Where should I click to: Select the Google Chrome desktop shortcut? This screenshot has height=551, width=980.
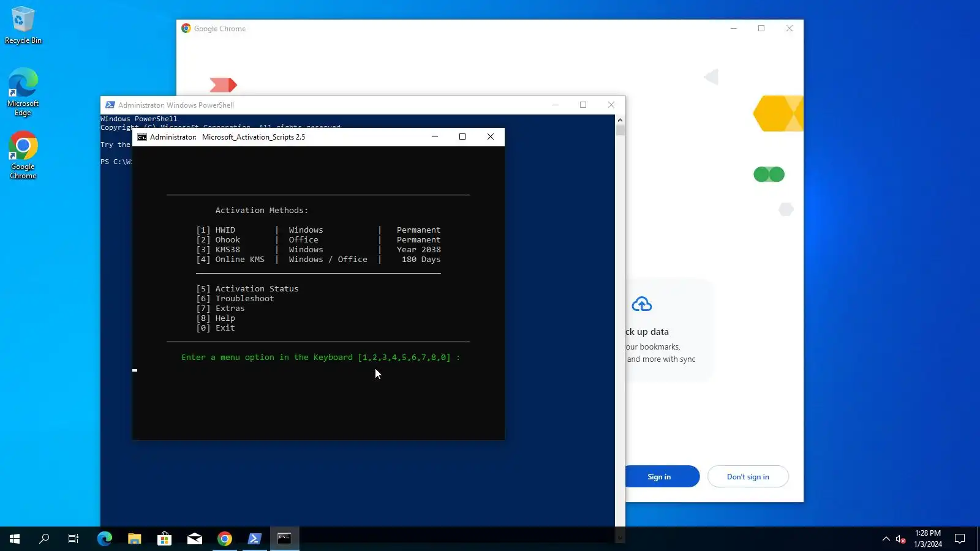click(23, 156)
